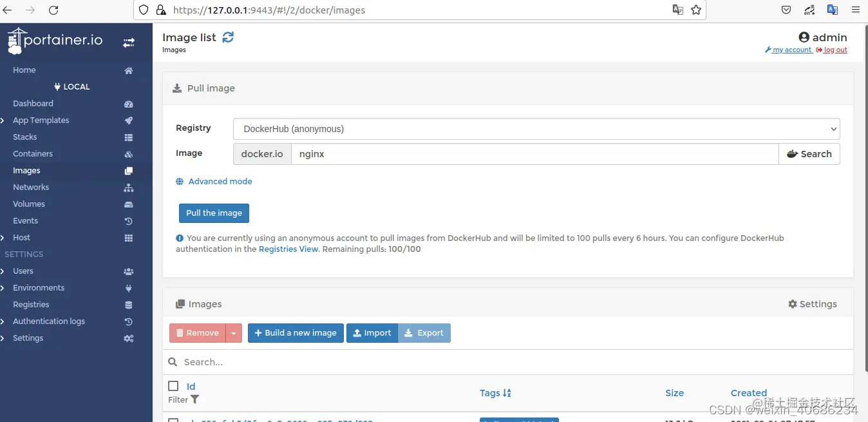Click the Portainer.io logo

click(x=55, y=41)
